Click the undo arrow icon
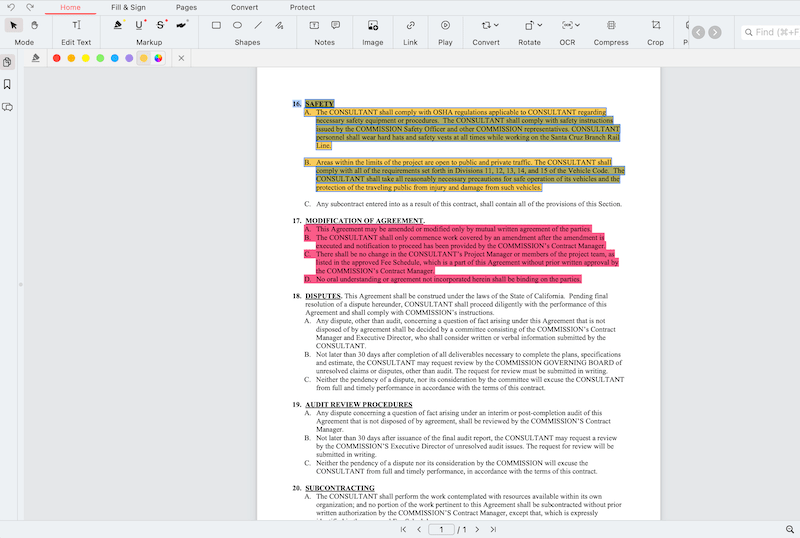 11,7
